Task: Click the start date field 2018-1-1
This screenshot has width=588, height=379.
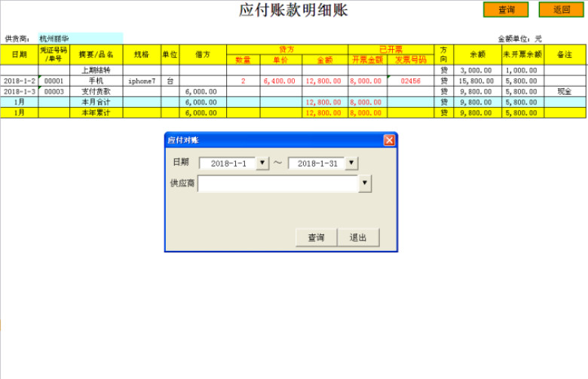Action: [228, 164]
